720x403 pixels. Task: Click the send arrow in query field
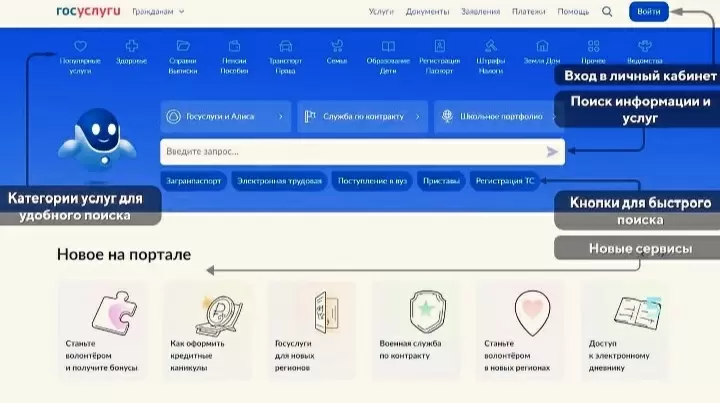(552, 151)
